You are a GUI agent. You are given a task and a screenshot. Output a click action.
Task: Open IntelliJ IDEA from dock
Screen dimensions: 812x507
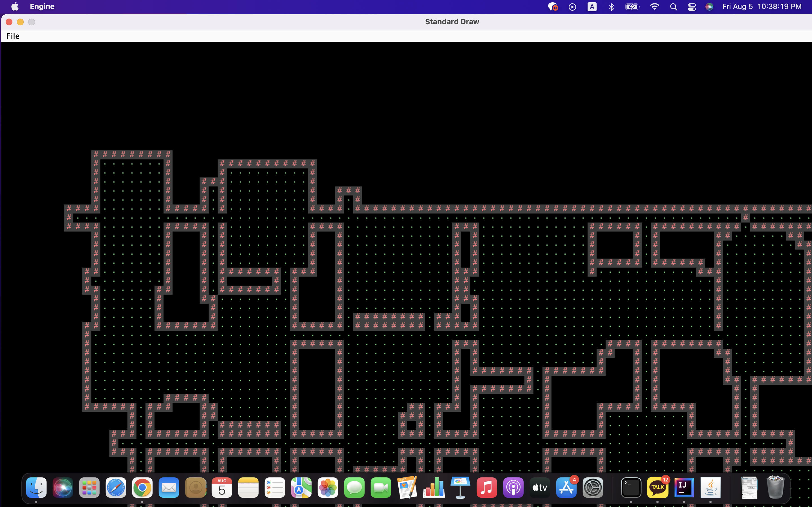pyautogui.click(x=684, y=487)
